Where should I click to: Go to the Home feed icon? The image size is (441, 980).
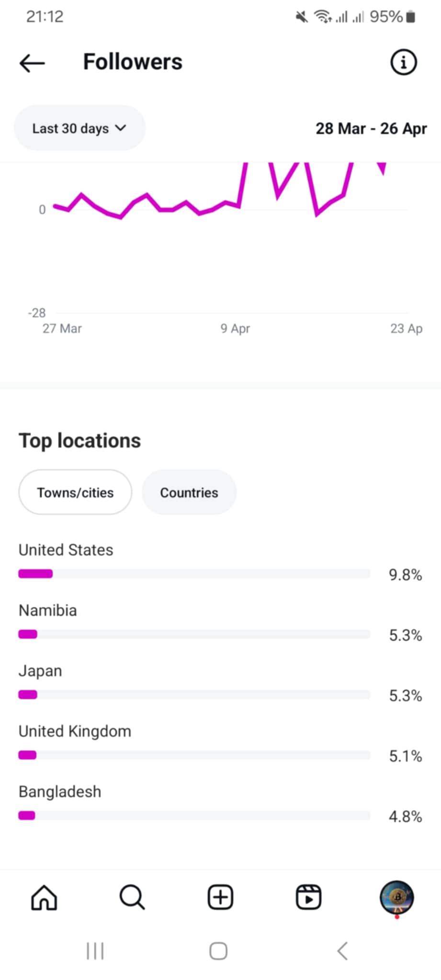(x=44, y=897)
